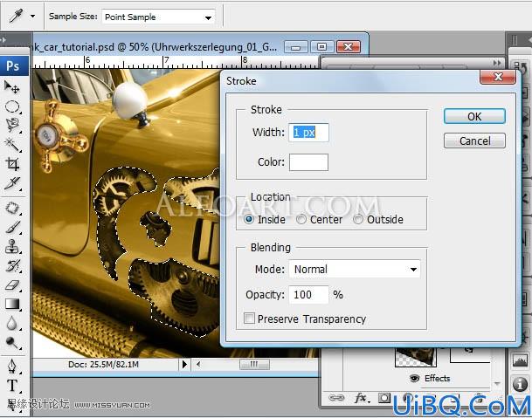Click the Doc: 25.5M/82.1M status text
Viewport: 532px width, 418px height.
click(x=103, y=365)
